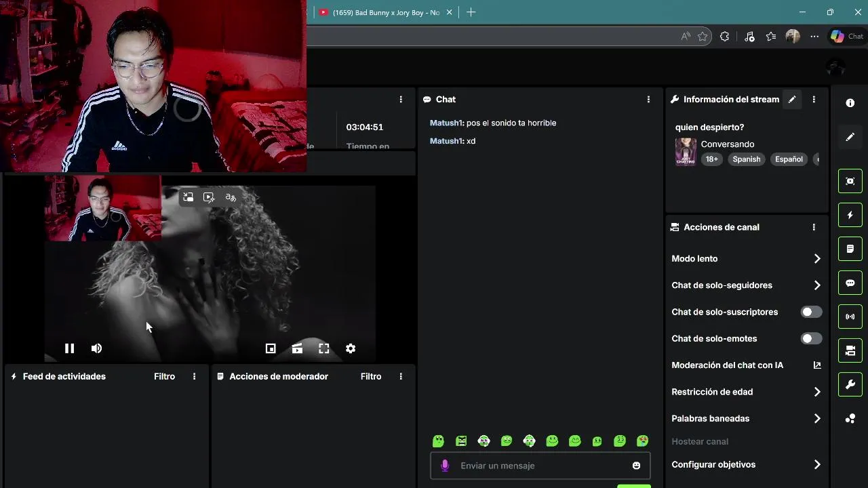Open the media control music icon

[749, 37]
